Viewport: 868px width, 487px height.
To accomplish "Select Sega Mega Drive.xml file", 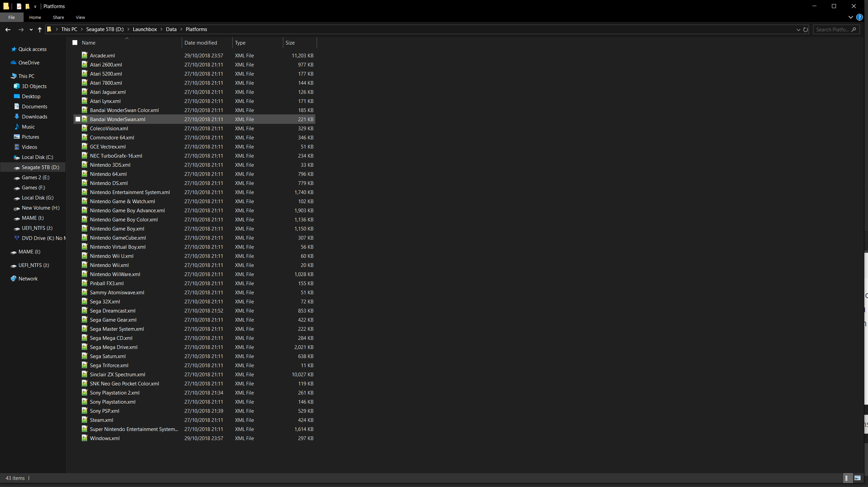I will (114, 347).
